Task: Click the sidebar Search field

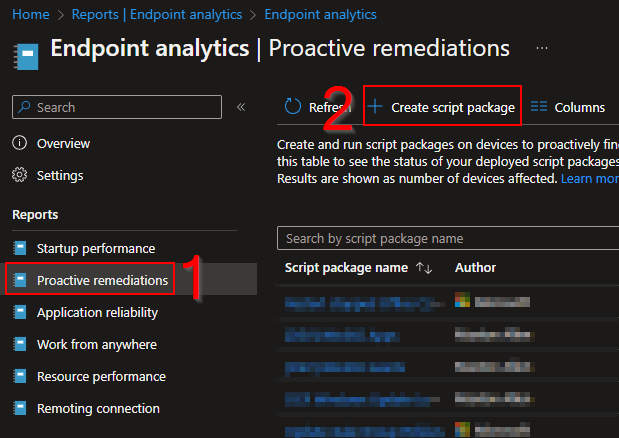Action: 118,107
